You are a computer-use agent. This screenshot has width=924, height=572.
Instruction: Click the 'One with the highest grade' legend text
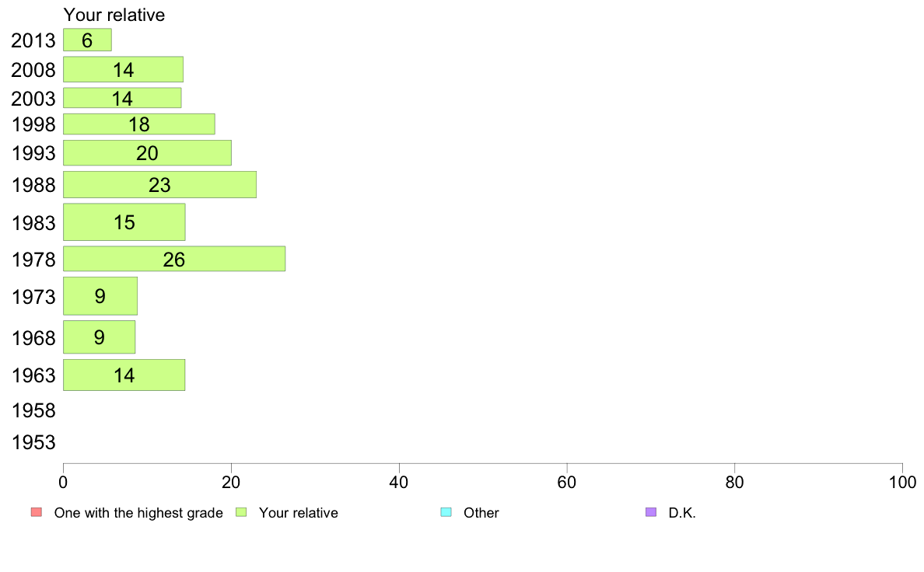point(138,512)
